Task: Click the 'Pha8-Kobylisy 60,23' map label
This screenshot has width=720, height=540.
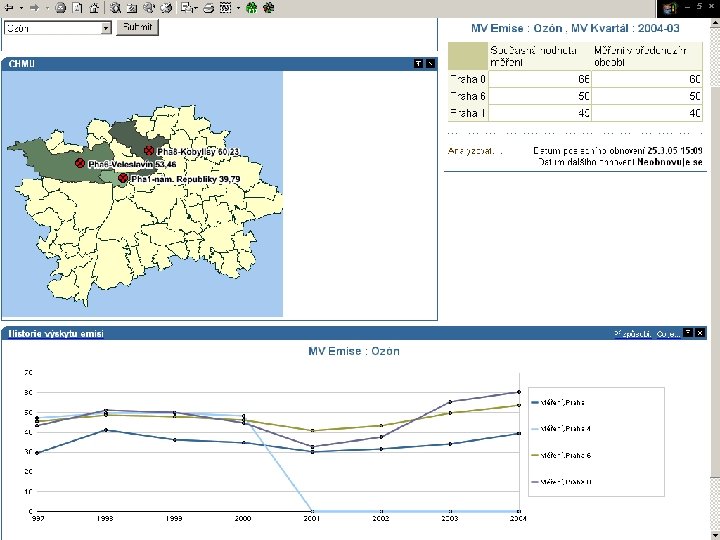Action: coord(198,152)
